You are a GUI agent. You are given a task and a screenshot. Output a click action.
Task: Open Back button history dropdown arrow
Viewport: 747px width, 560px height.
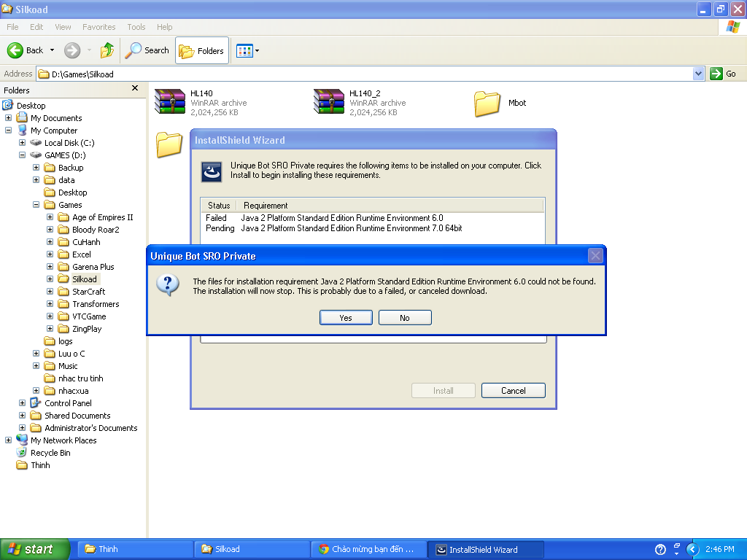pos(52,50)
